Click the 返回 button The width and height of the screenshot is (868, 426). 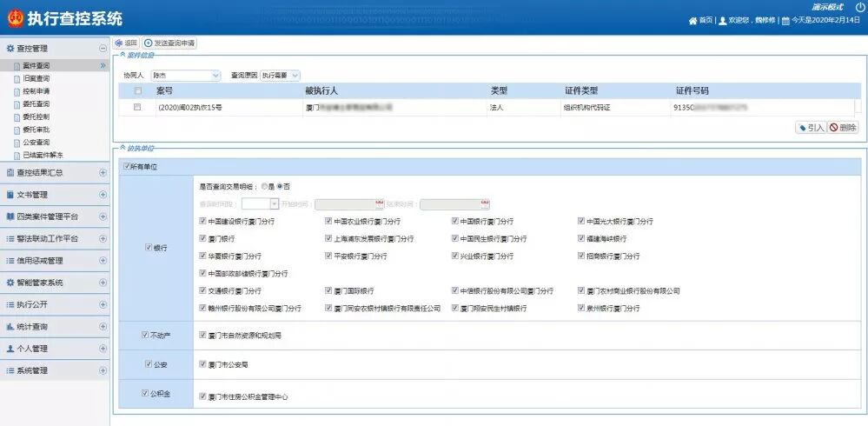coord(126,43)
